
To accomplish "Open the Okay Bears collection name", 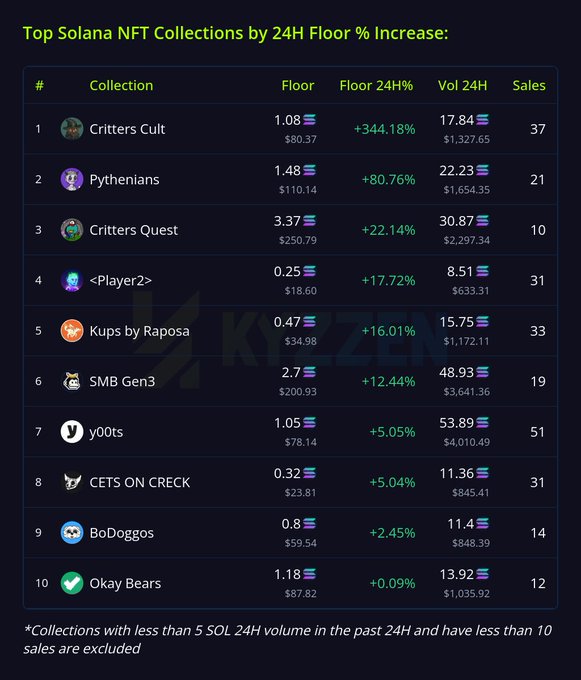I will tap(125, 584).
